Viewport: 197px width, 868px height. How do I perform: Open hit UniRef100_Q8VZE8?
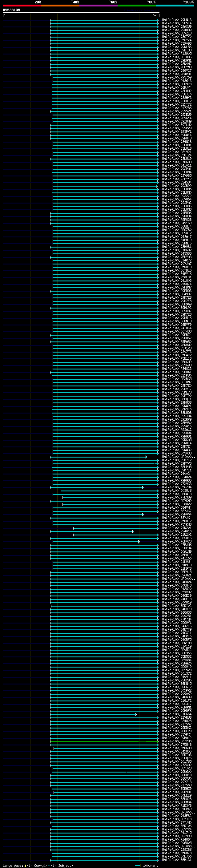pyautogui.click(x=176, y=33)
